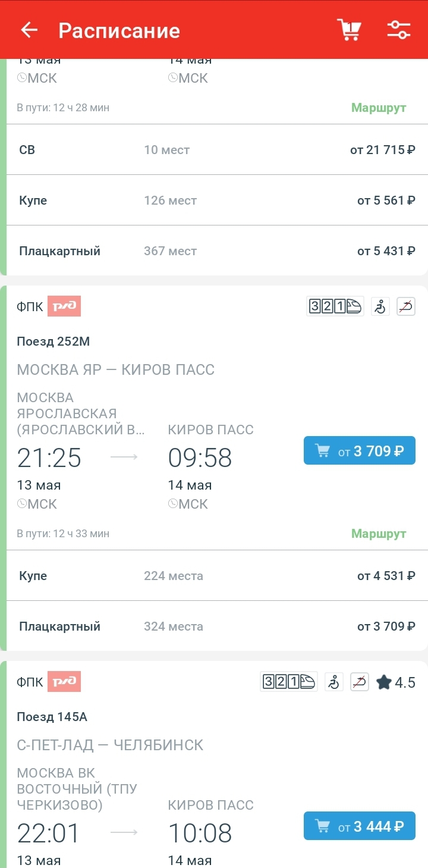Open Маршрут link for train 252М

coord(379,533)
